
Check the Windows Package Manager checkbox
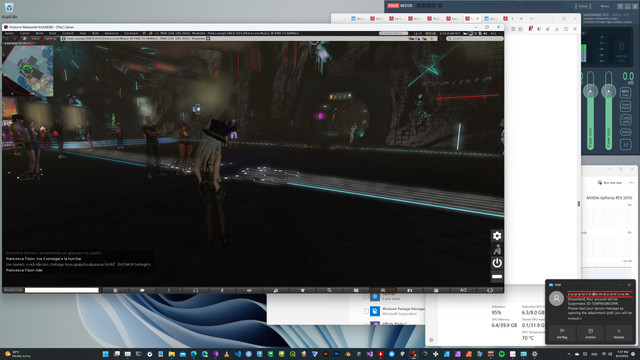(366, 311)
